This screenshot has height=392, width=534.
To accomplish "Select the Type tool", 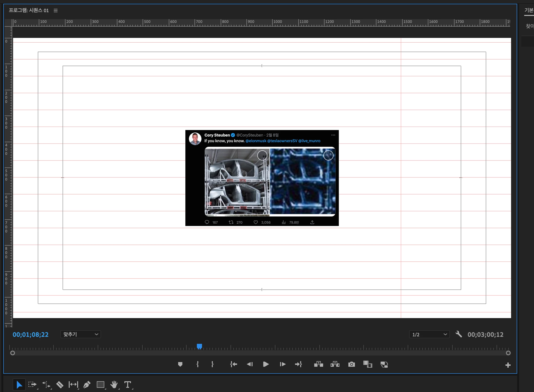I will 128,385.
